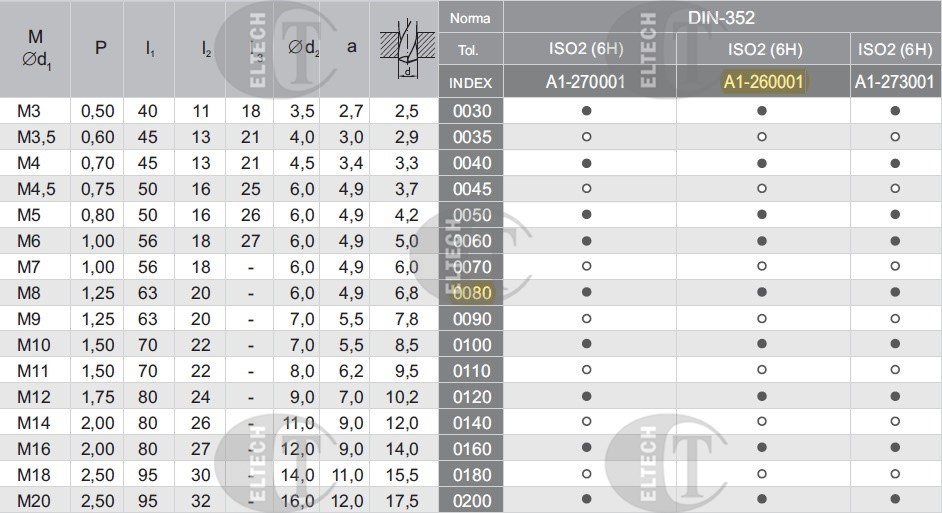Select the M14 thread size label

pyautogui.click(x=34, y=423)
